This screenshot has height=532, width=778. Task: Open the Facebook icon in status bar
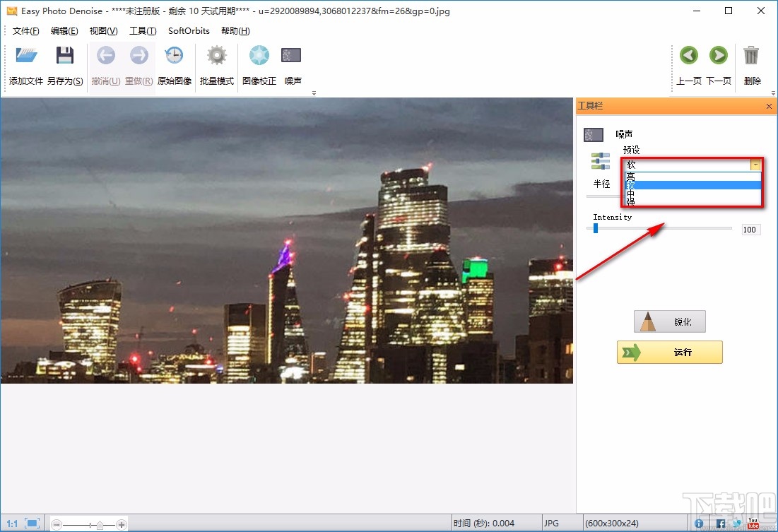point(721,524)
